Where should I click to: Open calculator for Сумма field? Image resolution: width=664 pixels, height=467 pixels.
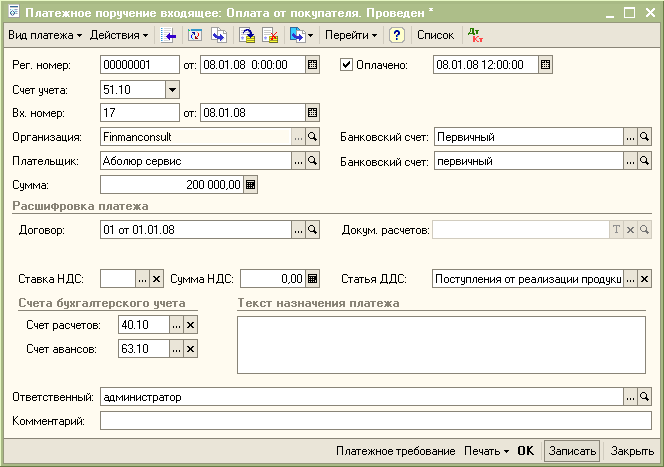click(x=251, y=185)
